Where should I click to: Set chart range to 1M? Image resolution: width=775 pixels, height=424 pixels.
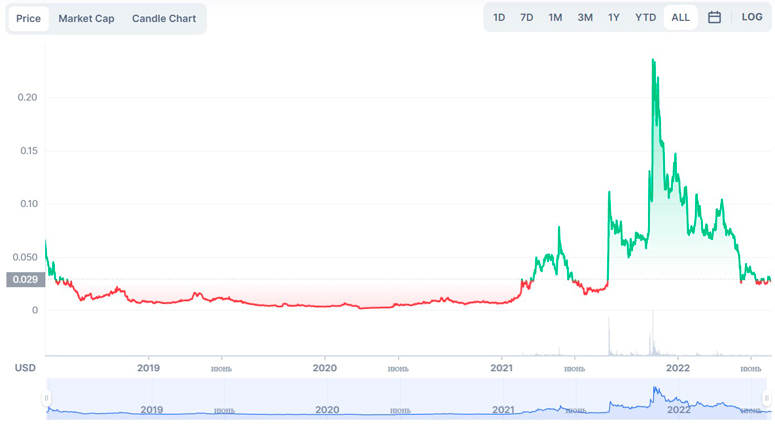point(555,18)
